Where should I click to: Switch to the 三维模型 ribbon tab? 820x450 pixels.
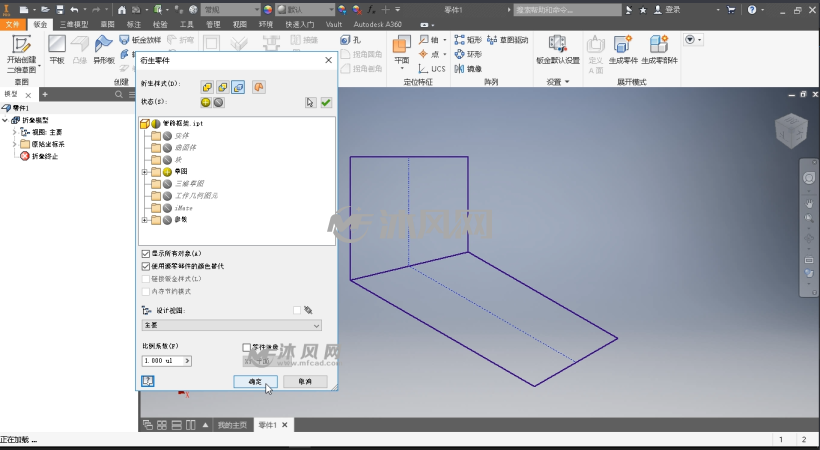pos(74,24)
